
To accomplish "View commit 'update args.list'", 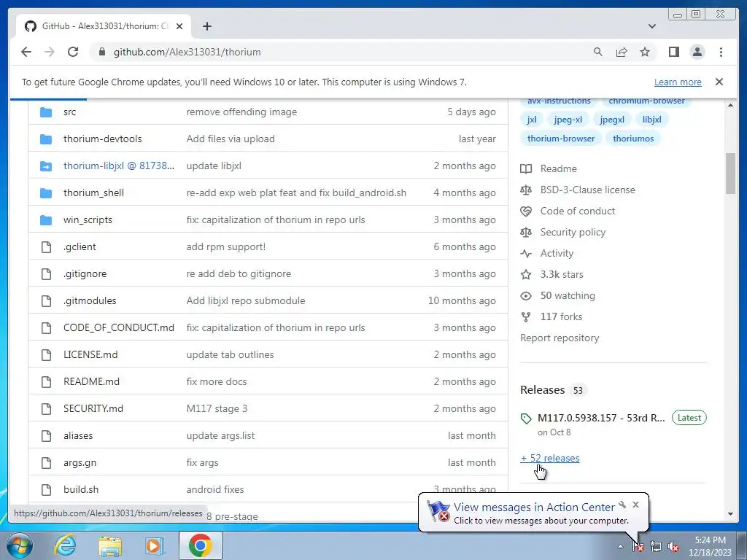I will 220,436.
